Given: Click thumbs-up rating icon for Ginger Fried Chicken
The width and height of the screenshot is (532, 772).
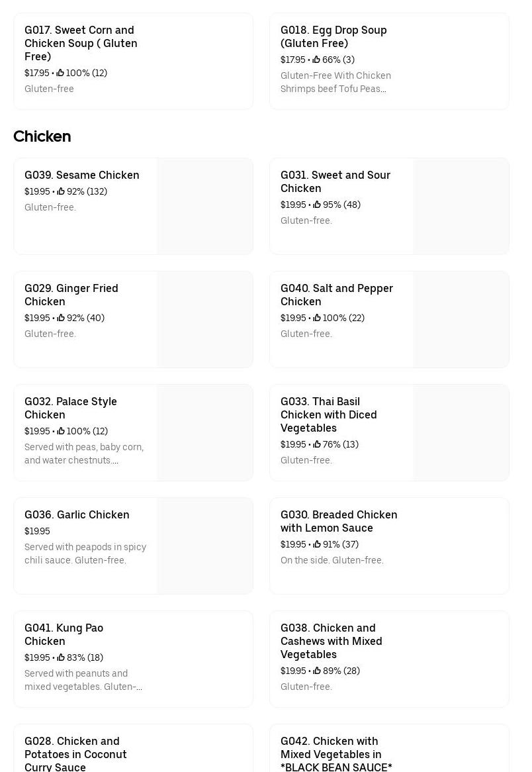Looking at the screenshot, I should pos(61,318).
